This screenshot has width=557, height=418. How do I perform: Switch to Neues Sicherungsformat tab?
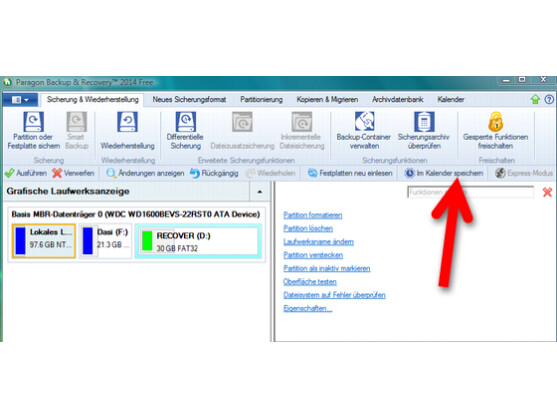pyautogui.click(x=189, y=100)
